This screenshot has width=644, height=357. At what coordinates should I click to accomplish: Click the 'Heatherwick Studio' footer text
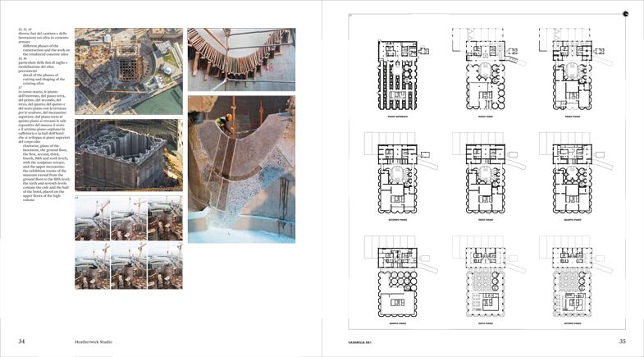[94, 341]
